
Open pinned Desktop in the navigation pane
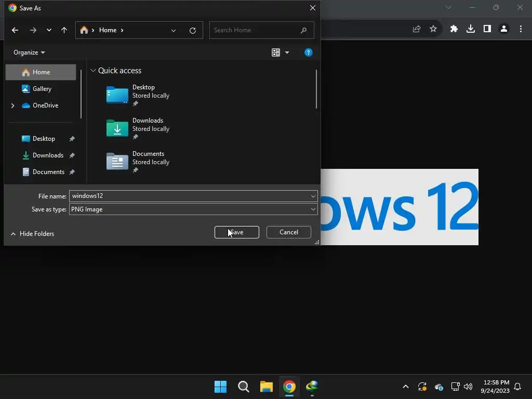pos(41,139)
